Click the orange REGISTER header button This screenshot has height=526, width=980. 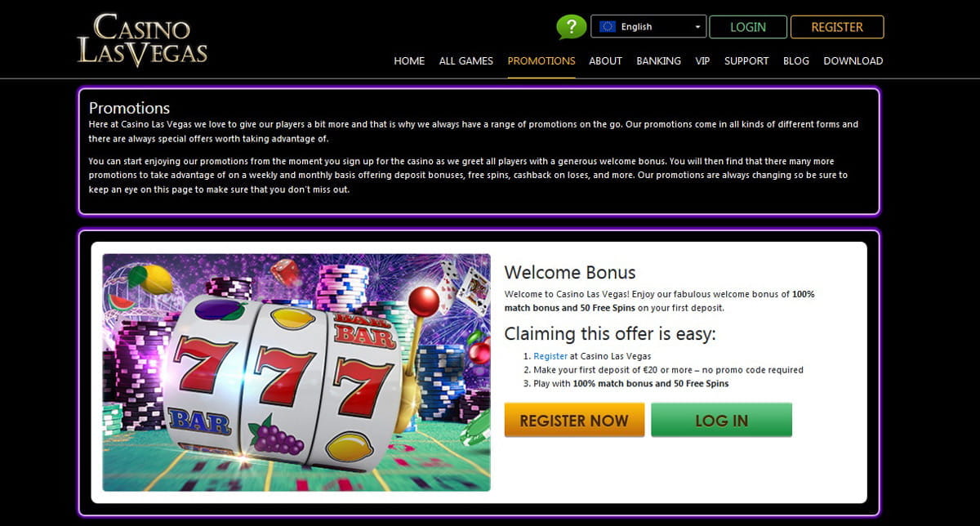(x=837, y=27)
